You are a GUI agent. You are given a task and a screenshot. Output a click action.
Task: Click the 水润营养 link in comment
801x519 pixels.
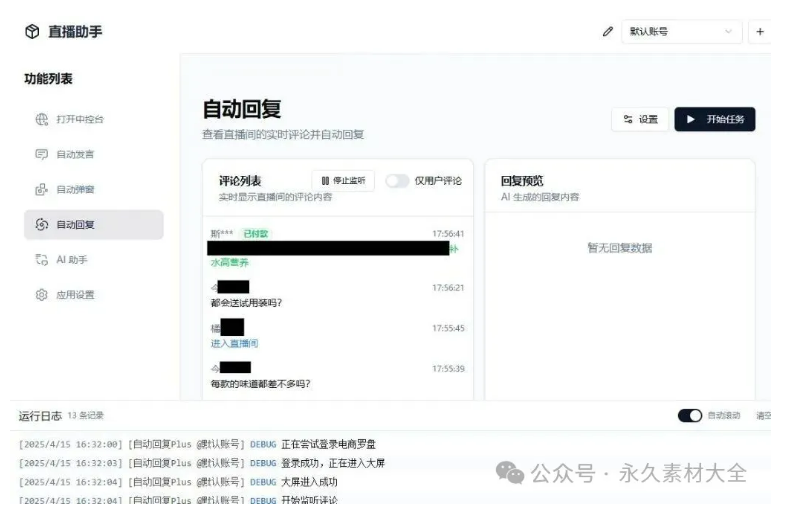(229, 263)
